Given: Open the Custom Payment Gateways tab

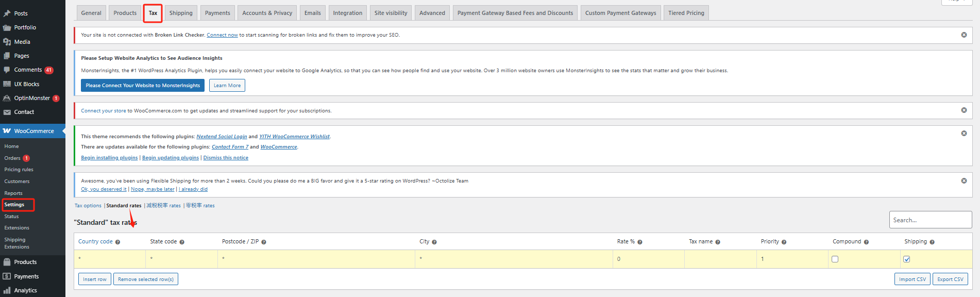Looking at the screenshot, I should [x=621, y=13].
